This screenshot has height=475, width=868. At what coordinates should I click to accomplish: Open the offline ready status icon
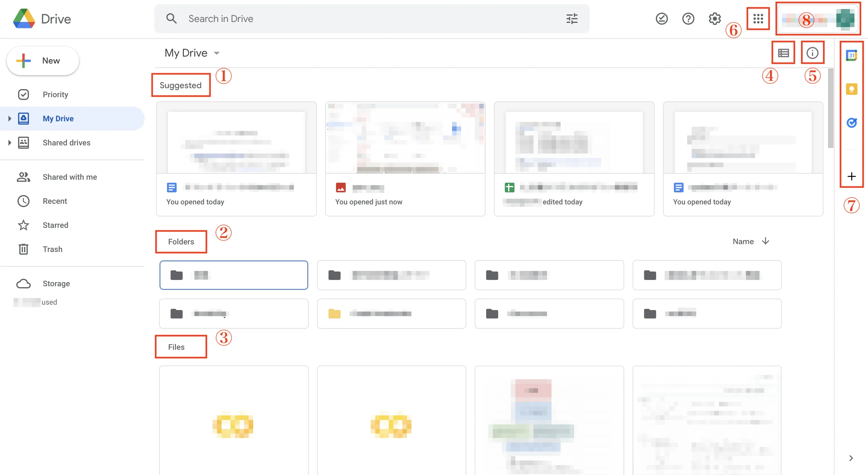[662, 19]
